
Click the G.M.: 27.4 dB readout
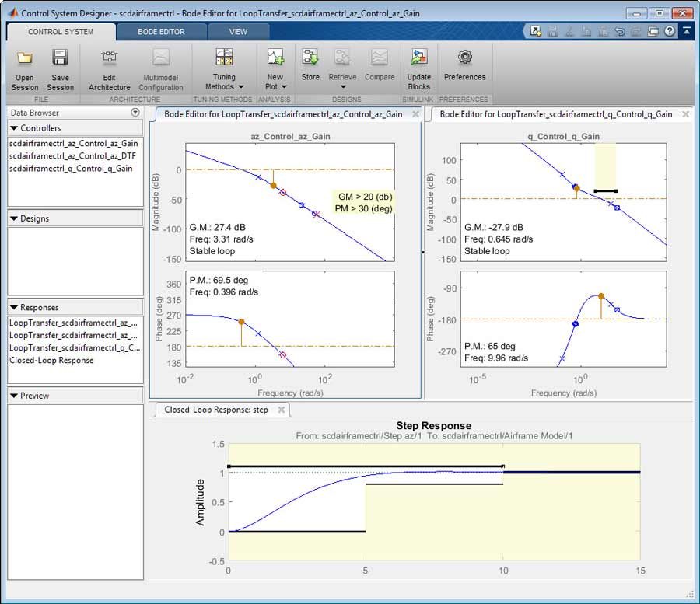(x=218, y=227)
